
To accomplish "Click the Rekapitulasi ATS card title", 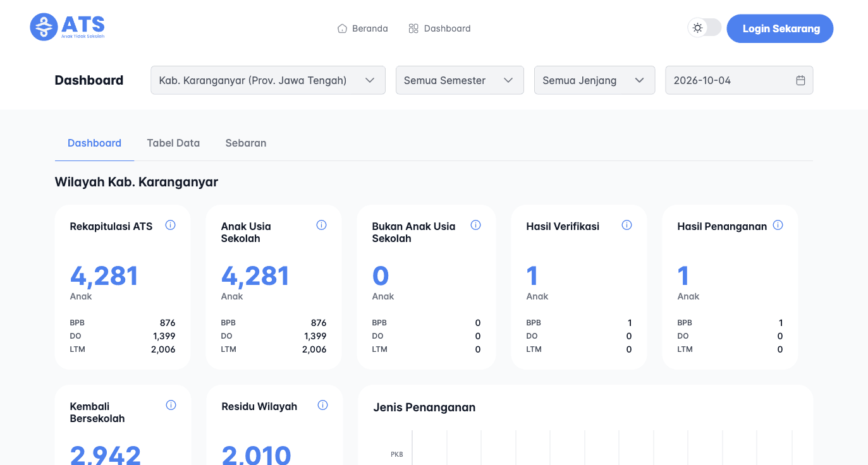I will coord(111,226).
